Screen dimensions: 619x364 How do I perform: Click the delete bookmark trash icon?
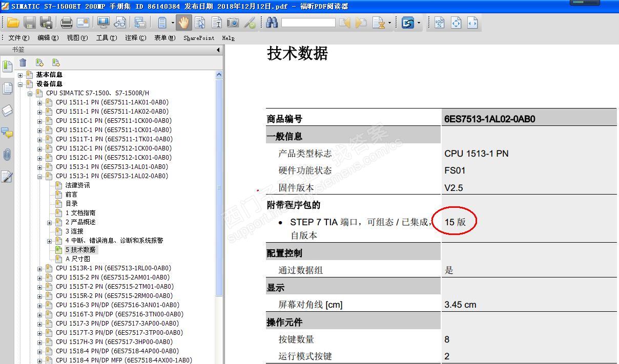tap(23, 62)
